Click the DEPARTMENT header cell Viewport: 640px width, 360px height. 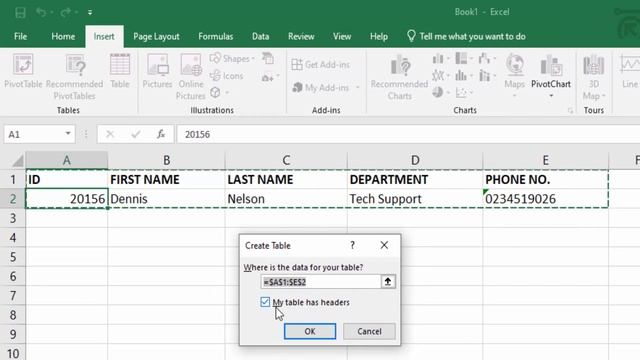coord(415,180)
